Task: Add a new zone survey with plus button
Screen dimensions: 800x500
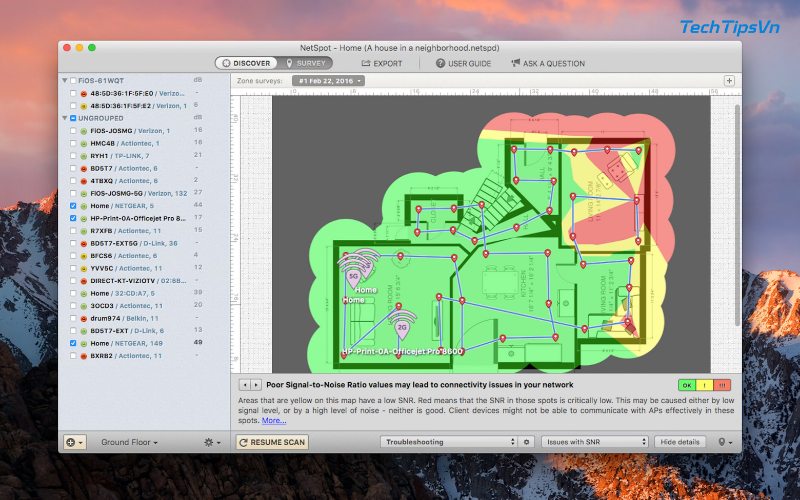Action: coord(729,81)
